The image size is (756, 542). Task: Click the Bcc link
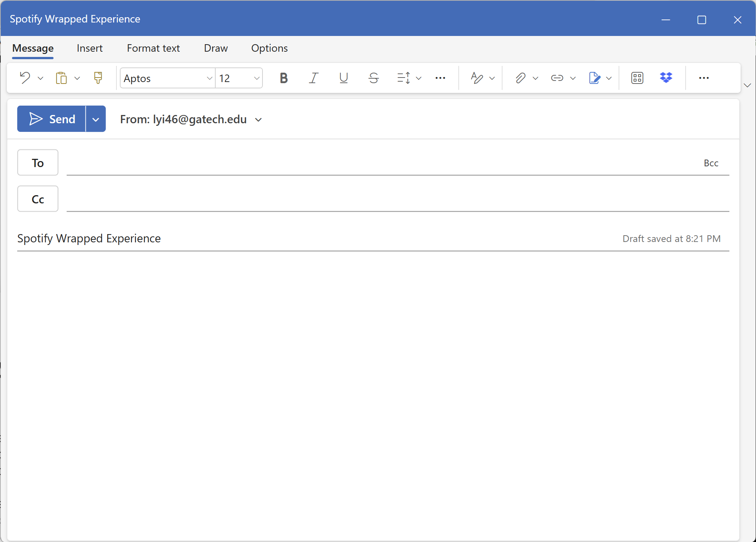point(711,163)
